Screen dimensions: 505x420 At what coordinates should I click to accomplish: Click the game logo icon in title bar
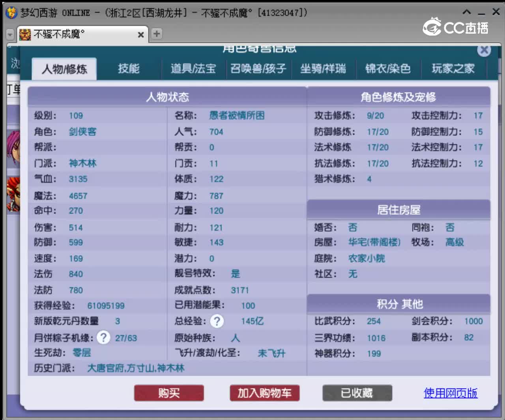11,13
